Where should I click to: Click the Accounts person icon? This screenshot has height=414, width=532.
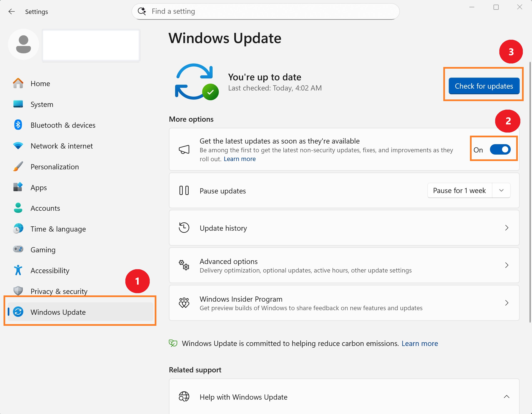click(18, 208)
